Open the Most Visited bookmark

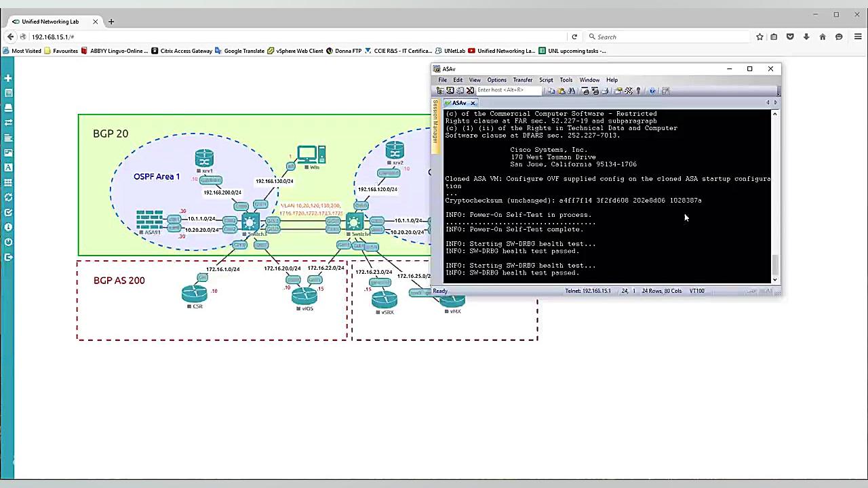(22, 51)
